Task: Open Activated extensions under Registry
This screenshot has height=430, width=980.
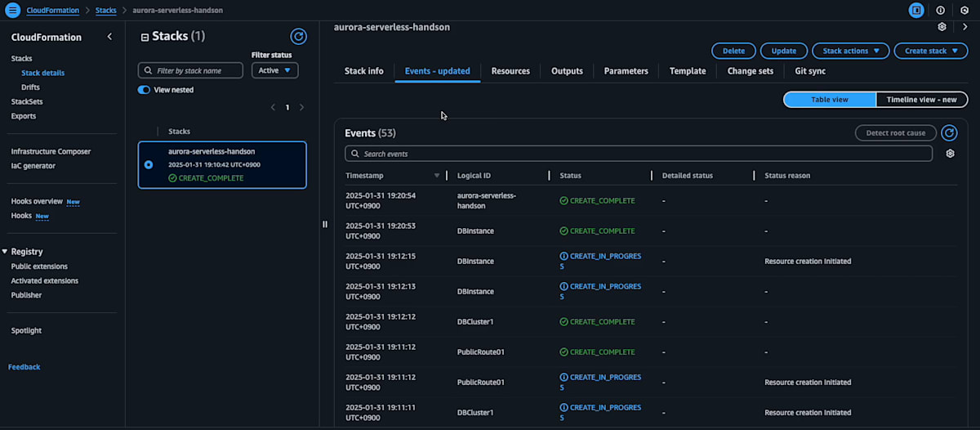Action: [45, 280]
